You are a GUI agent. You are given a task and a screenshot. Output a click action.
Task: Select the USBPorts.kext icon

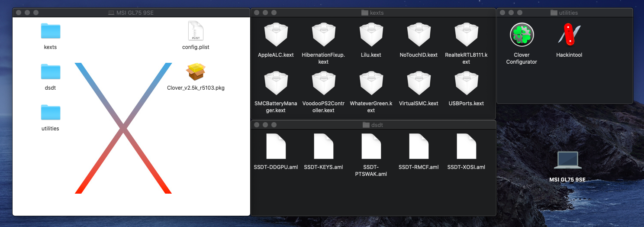click(x=466, y=84)
